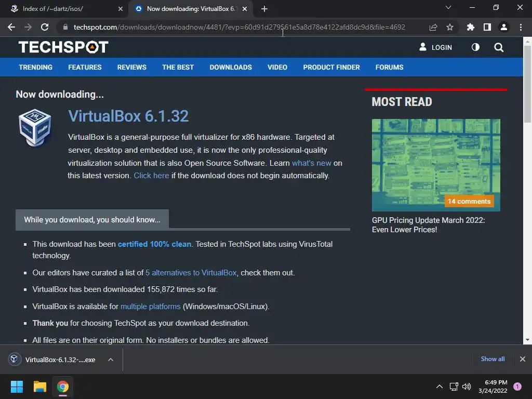Expand the download item options chevron
The width and height of the screenshot is (532, 399).
(111, 360)
